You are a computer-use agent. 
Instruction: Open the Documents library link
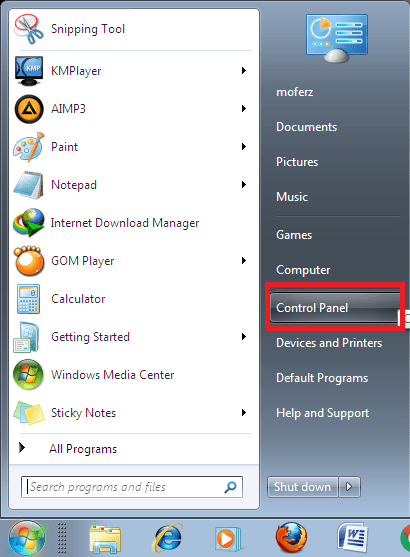click(x=306, y=127)
